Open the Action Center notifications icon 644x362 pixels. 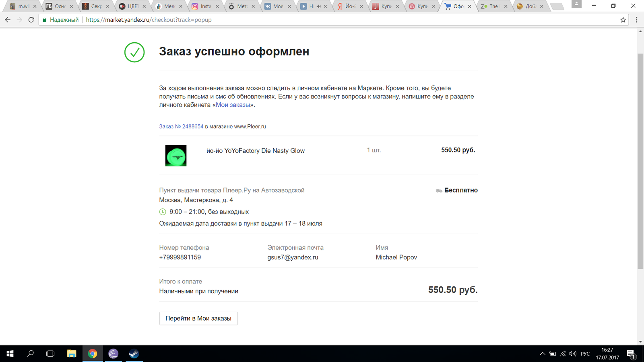click(x=631, y=354)
